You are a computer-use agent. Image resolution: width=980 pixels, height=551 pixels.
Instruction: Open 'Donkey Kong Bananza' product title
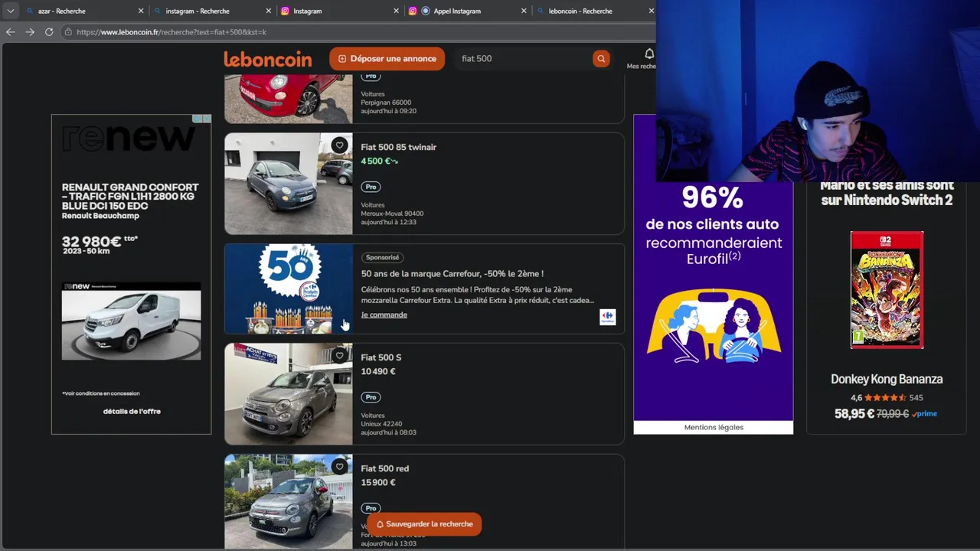point(887,379)
